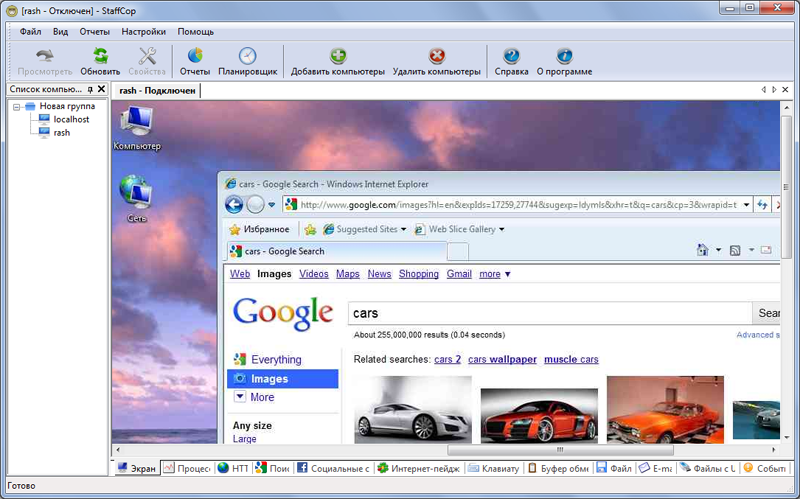
Task: Open the Помощь menu
Action: pyautogui.click(x=195, y=32)
